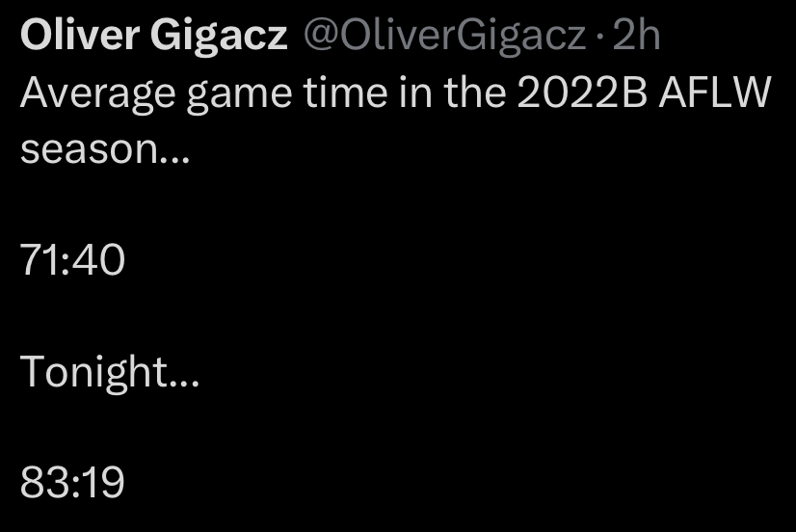This screenshot has height=532, width=796.
Task: Click the Tonight… line of tweet
Action: tap(110, 373)
